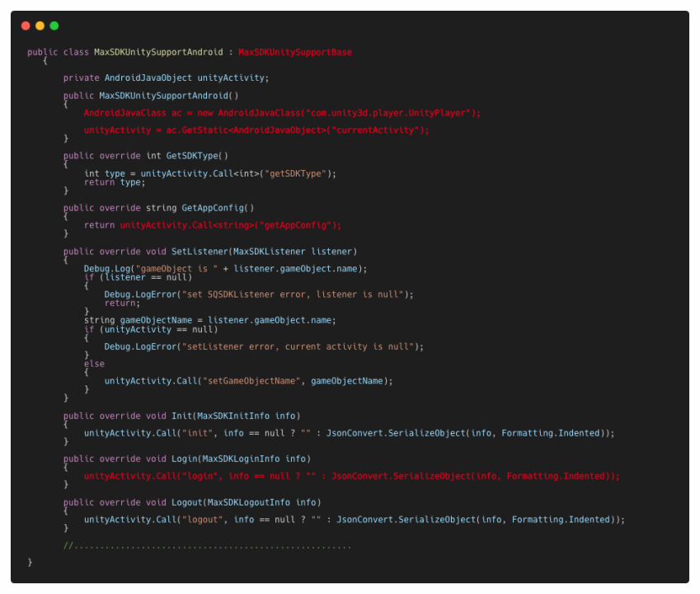The width and height of the screenshot is (700, 594).
Task: Click the GetSDKType() method signature
Action: pos(146,155)
